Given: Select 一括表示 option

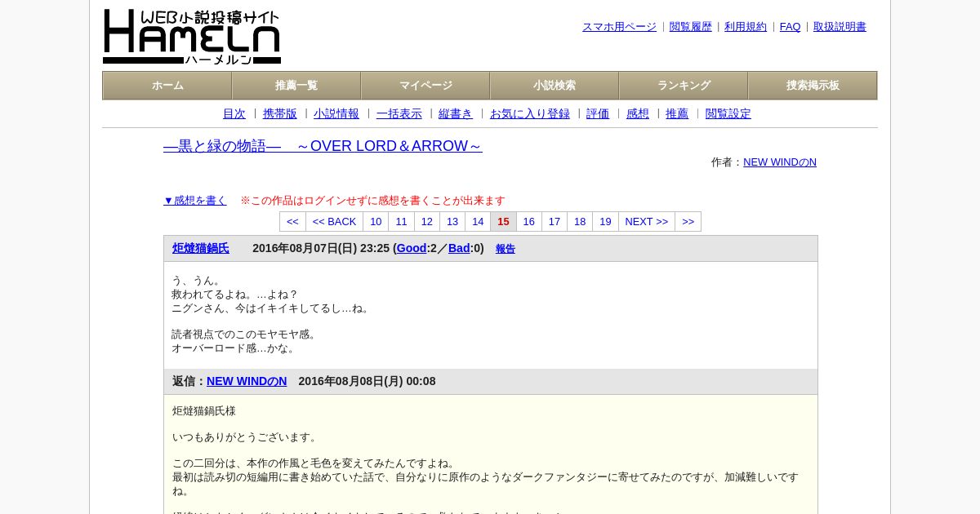Looking at the screenshot, I should click(399, 114).
